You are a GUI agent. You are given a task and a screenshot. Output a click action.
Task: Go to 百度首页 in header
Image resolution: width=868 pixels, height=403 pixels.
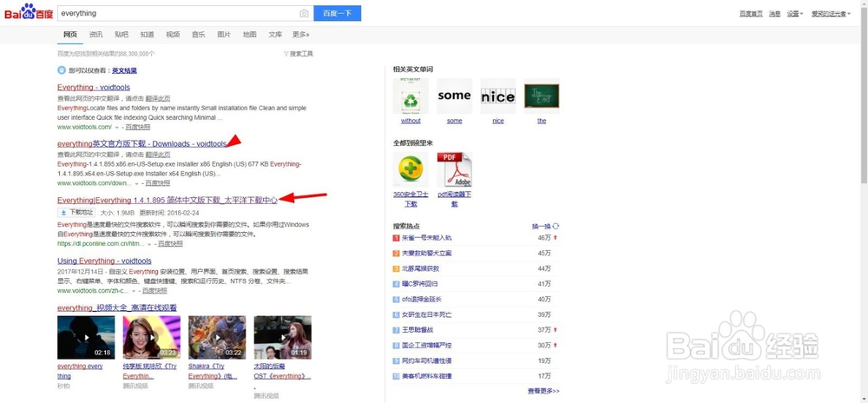pos(751,14)
